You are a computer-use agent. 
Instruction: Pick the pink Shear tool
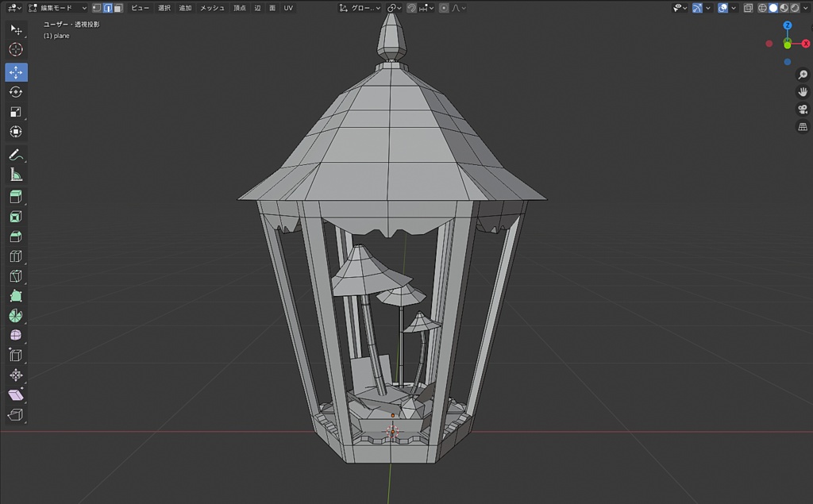point(16,395)
